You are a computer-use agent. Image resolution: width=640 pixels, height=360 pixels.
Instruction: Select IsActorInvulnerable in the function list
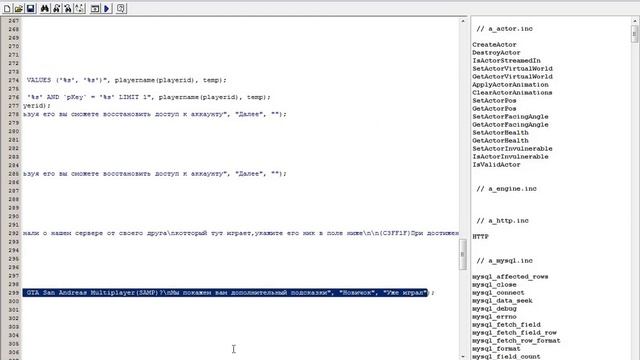tap(510, 156)
